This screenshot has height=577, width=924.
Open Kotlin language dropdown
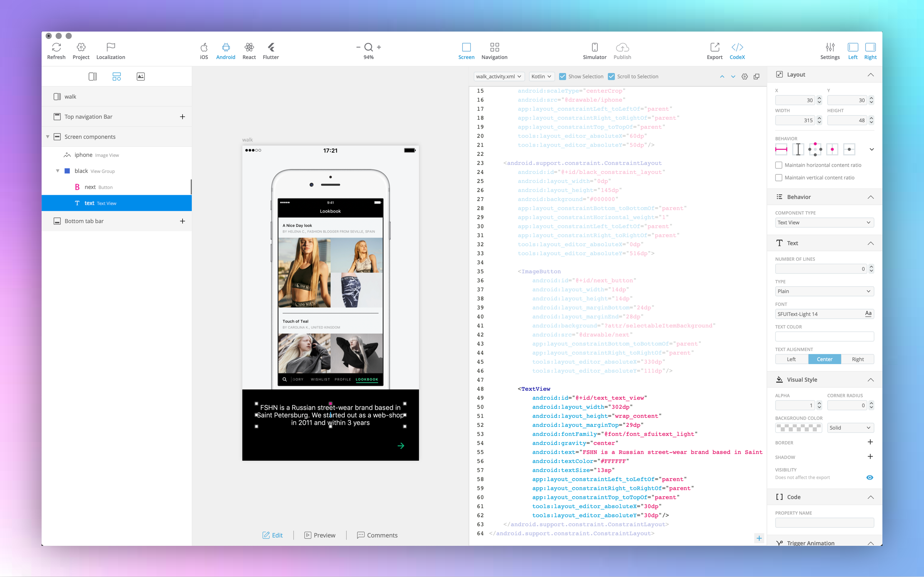click(541, 77)
